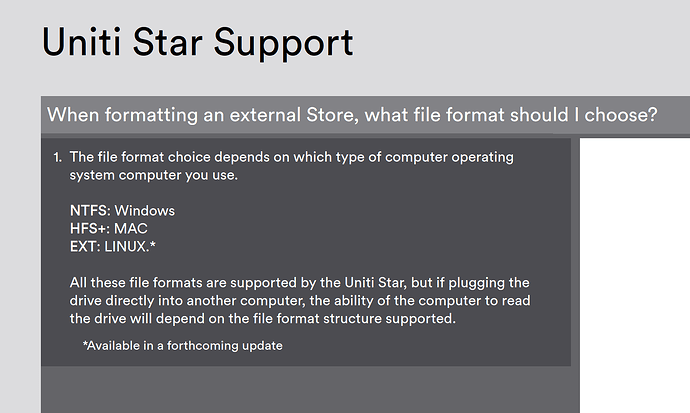The image size is (690, 413).
Task: Select the EXT: LINUX line
Action: (113, 247)
